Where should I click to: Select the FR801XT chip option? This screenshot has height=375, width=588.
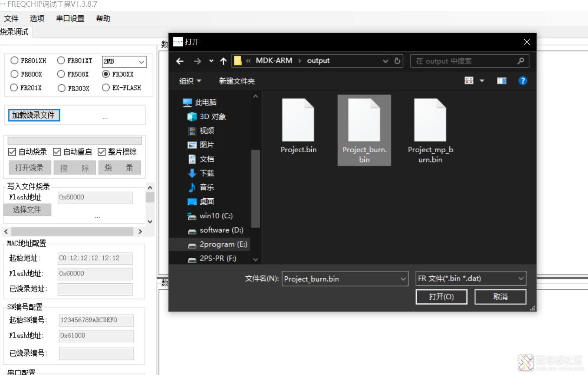[75, 61]
